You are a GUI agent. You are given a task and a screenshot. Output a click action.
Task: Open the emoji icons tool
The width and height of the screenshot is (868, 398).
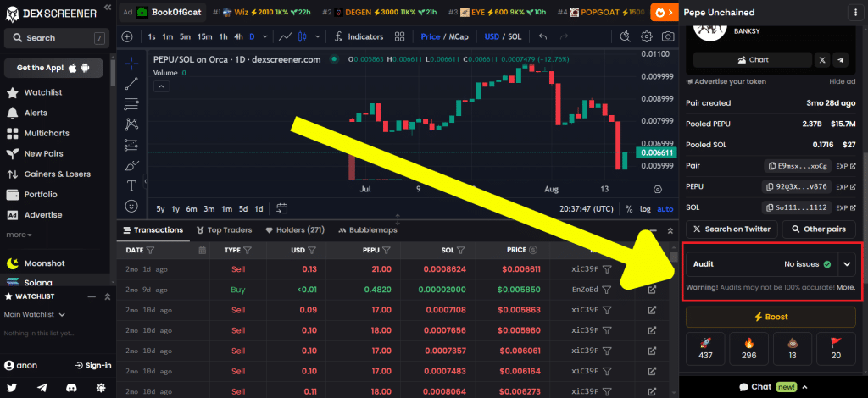click(131, 206)
